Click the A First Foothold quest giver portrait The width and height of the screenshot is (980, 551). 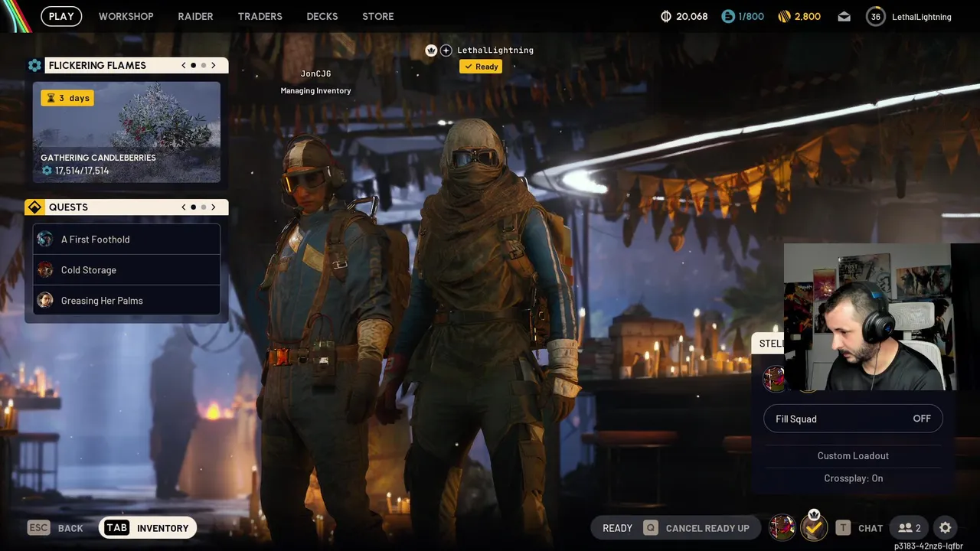point(45,239)
